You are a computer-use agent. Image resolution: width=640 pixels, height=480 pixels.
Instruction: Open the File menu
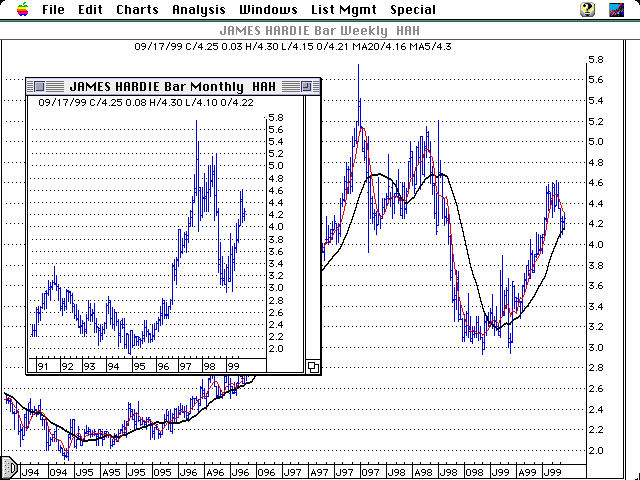(53, 9)
